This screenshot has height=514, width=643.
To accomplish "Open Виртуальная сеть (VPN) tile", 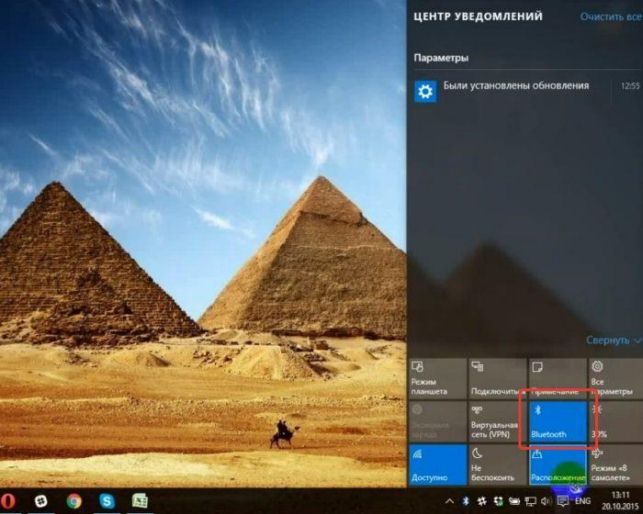I will click(497, 421).
